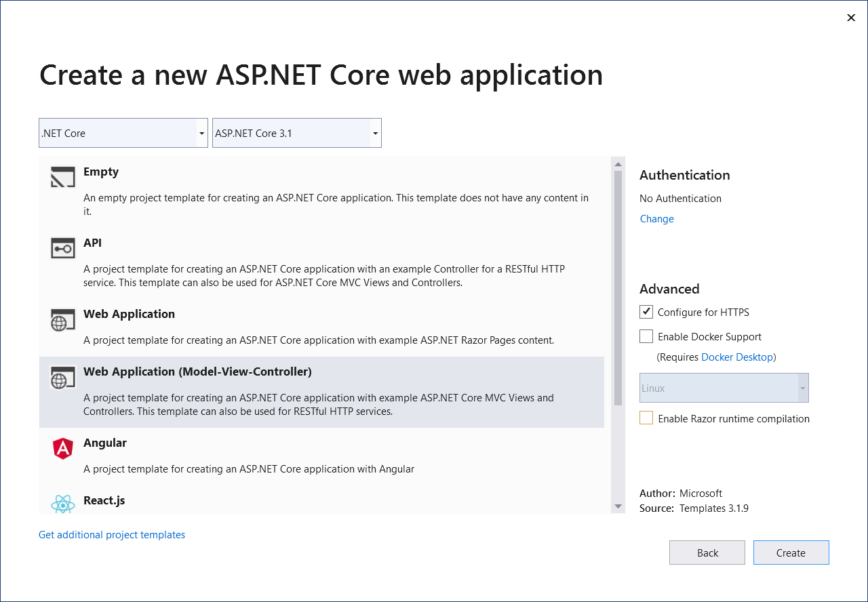Viewport: 868px width, 602px height.
Task: Open Get additional project templates link
Action: click(x=112, y=535)
